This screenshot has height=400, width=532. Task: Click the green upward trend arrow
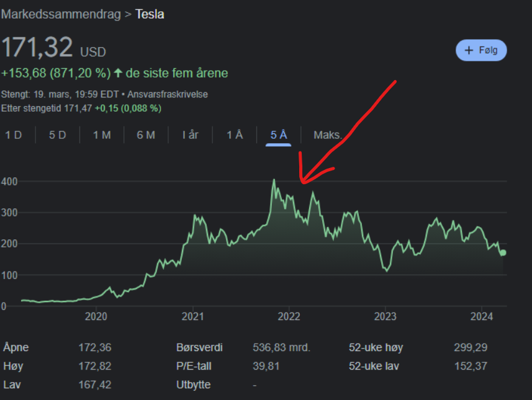[118, 73]
